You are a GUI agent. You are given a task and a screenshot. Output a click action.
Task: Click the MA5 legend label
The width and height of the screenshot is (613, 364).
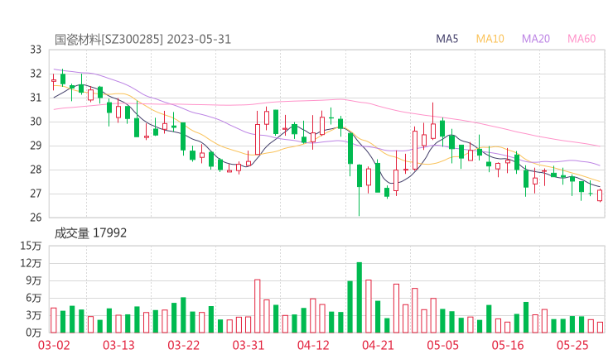point(446,39)
